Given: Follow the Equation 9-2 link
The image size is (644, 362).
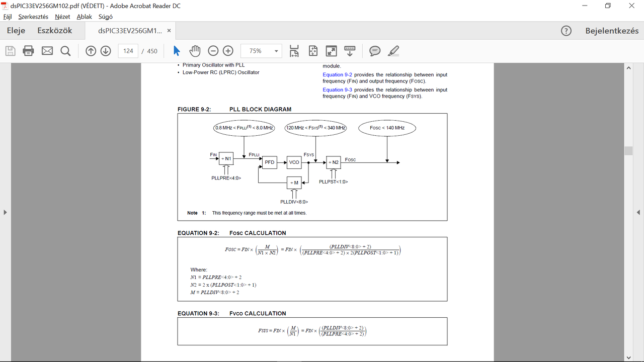Looking at the screenshot, I should pos(337,75).
